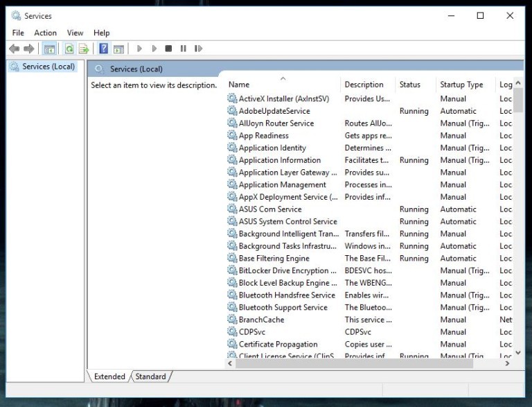532x407 pixels.
Task: Click the Services title bar app icon
Action: click(x=16, y=16)
